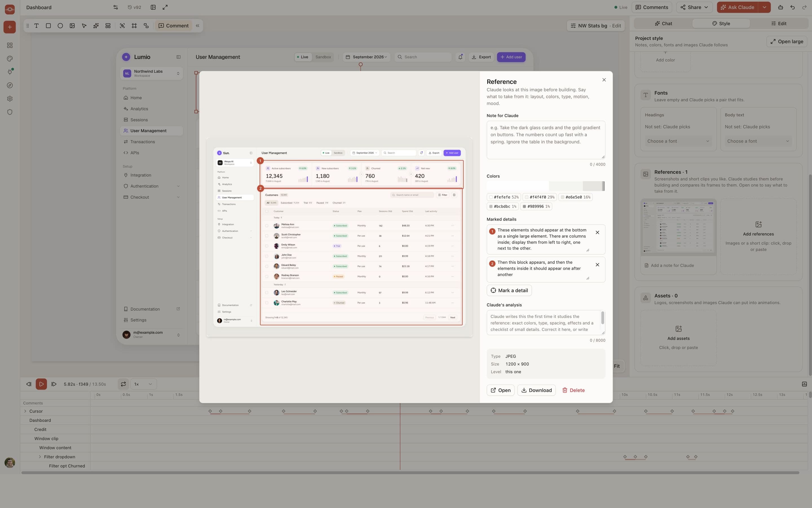Remove marked detail 2
Screen dimensions: 812x508
[x=597, y=265]
